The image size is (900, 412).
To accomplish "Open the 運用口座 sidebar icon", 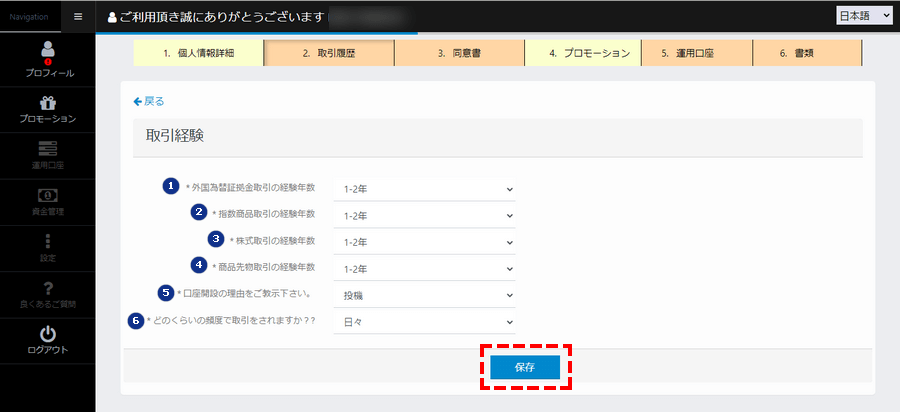I will 48,149.
